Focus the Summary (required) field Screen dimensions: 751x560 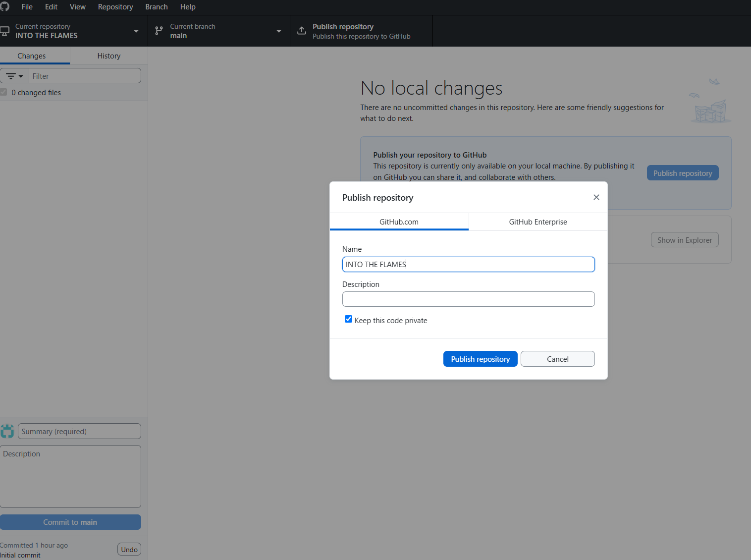[79, 431]
